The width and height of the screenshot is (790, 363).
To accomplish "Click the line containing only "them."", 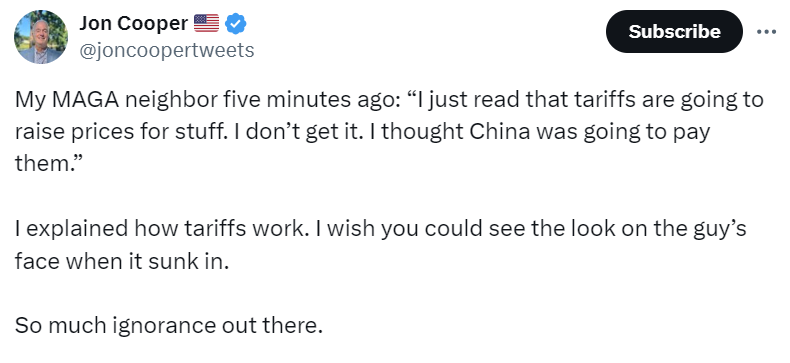I will 46,163.
